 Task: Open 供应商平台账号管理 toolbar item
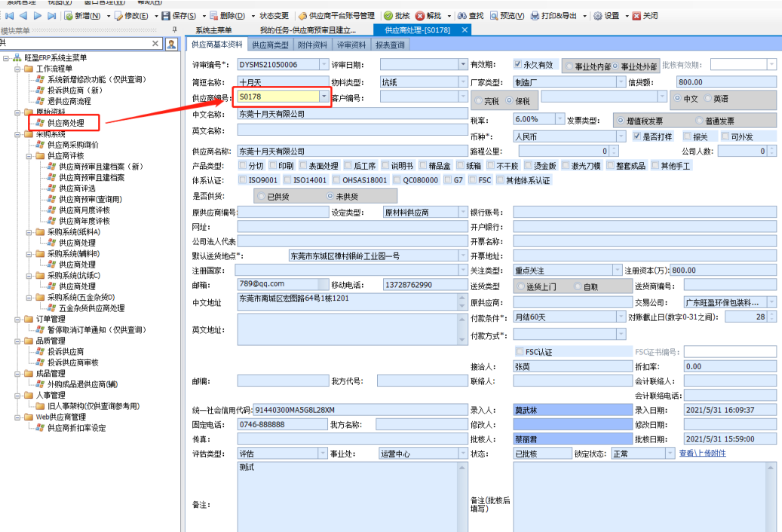336,16
